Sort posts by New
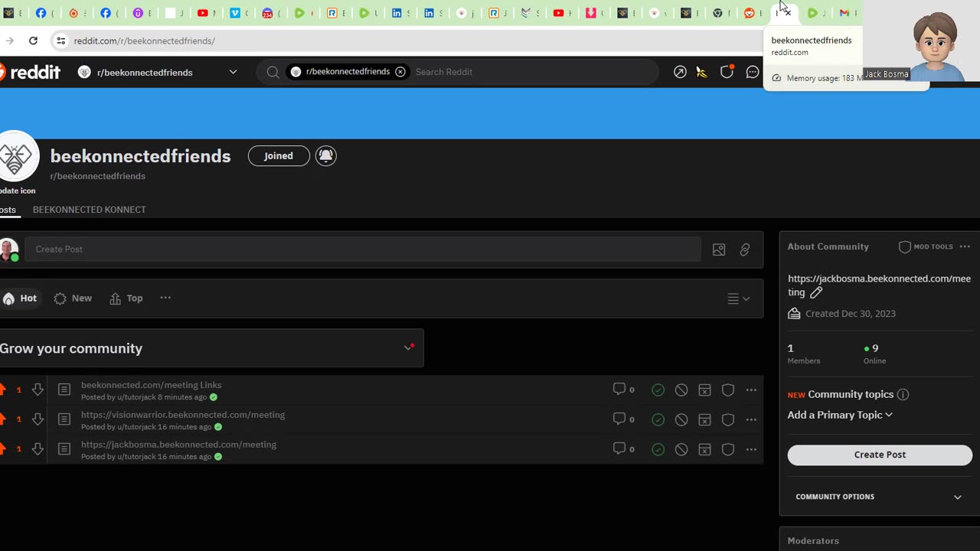980x551 pixels. click(73, 298)
